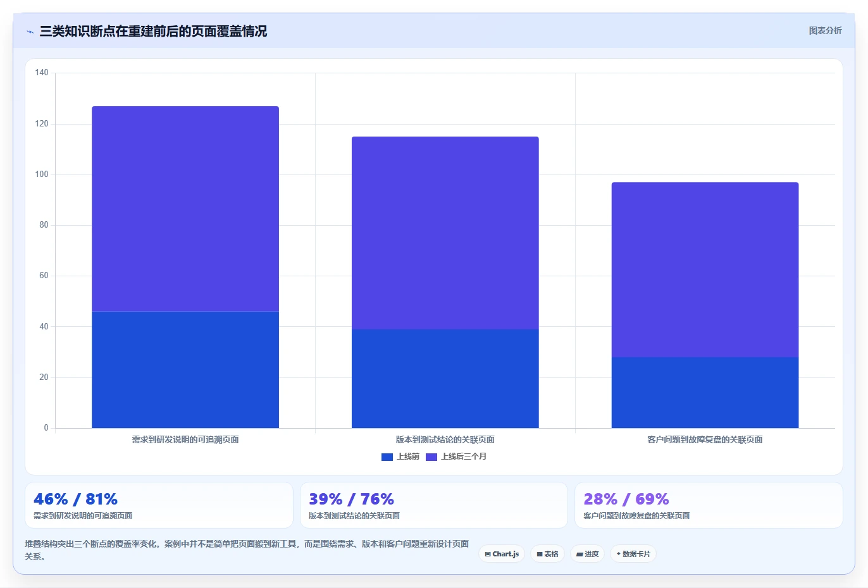Viewport: 868px width, 588px height.
Task: Click the y-axis value 20
Action: pyautogui.click(x=44, y=377)
